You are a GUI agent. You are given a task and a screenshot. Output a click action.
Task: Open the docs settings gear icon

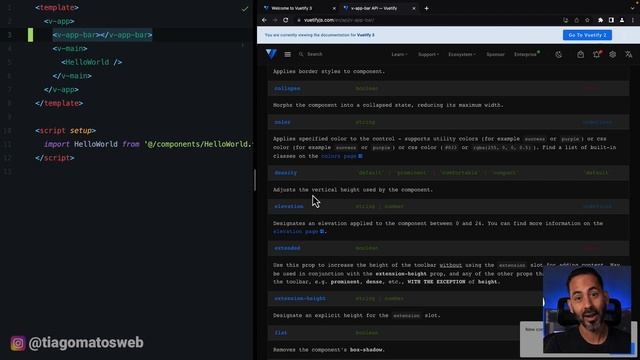coord(613,54)
